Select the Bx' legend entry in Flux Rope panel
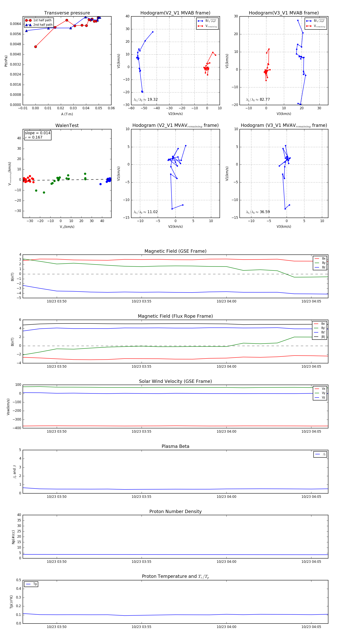 [320, 324]
